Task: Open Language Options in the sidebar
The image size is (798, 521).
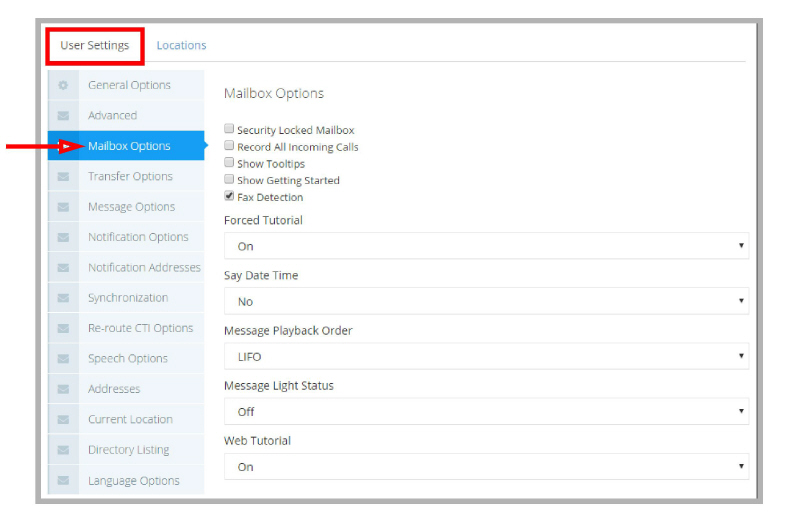Action: coord(126,480)
